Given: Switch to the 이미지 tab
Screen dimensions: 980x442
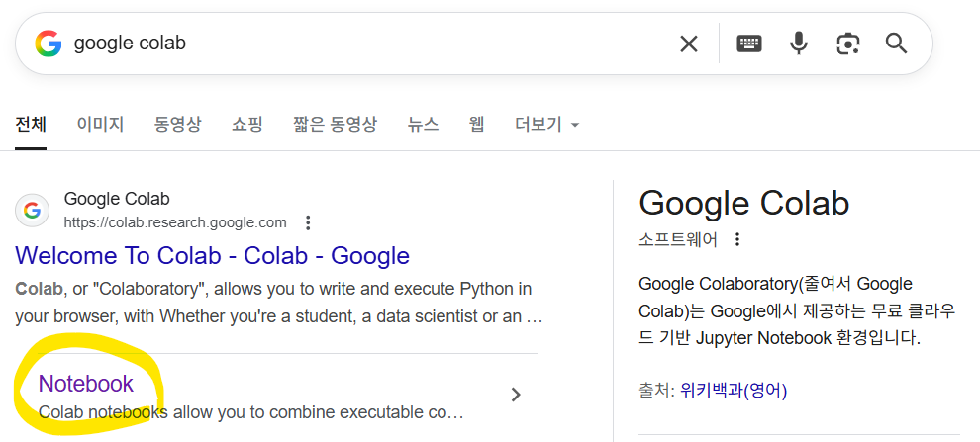Looking at the screenshot, I should pos(100,125).
